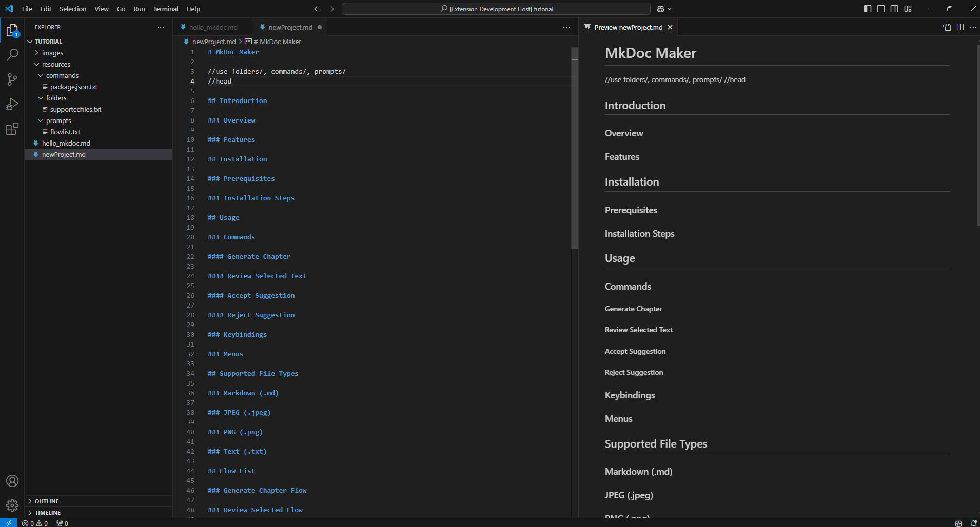Click the command center search field
Screen dimensions: 980x527
496,9
